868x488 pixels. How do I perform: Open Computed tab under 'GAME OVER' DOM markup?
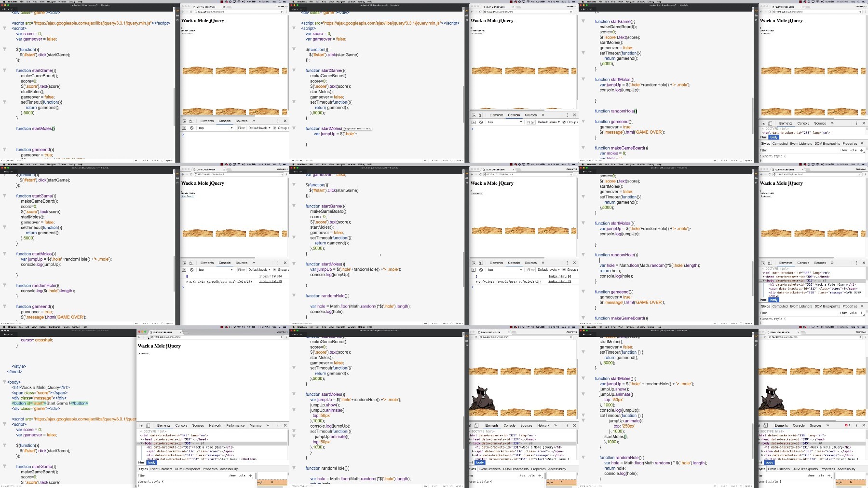tap(780, 306)
